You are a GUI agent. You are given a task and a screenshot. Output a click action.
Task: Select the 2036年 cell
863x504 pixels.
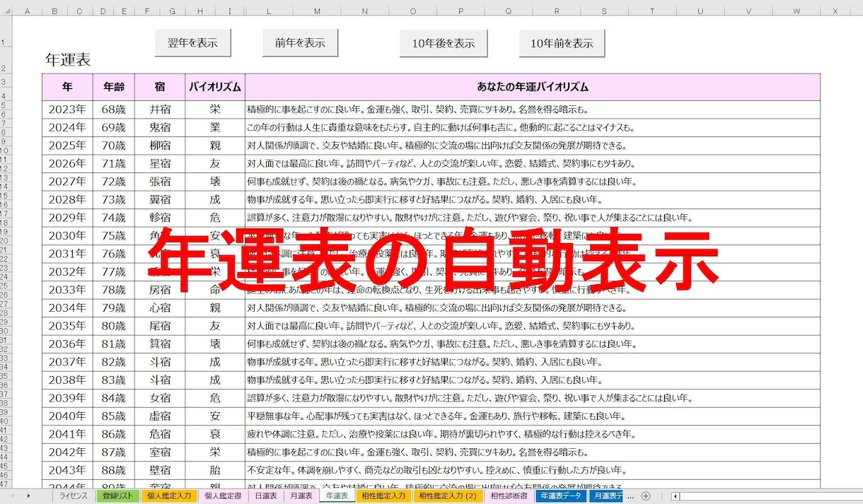coord(67,344)
